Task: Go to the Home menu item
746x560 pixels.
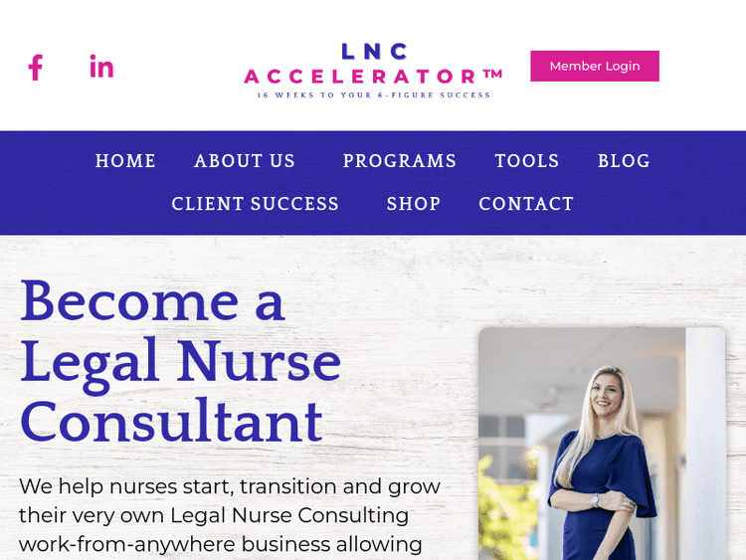Action: coord(125,161)
